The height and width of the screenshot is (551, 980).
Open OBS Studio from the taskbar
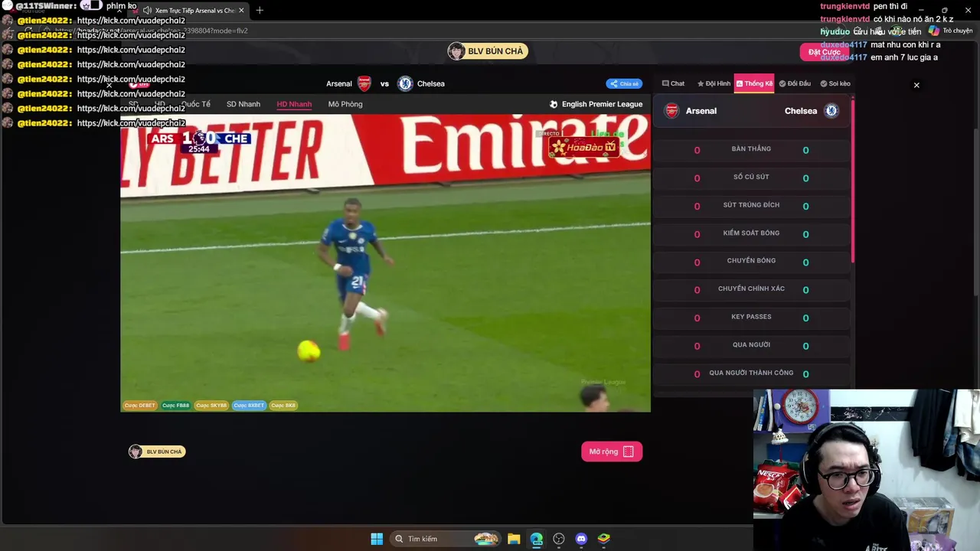559,539
